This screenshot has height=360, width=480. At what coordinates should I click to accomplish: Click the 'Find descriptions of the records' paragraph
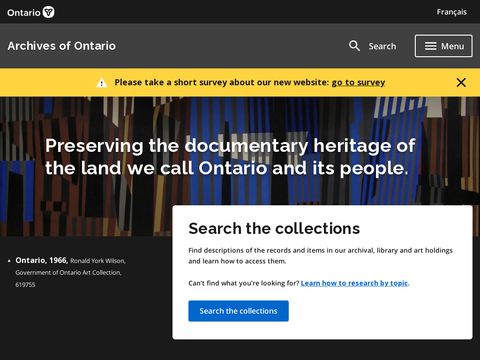click(320, 256)
